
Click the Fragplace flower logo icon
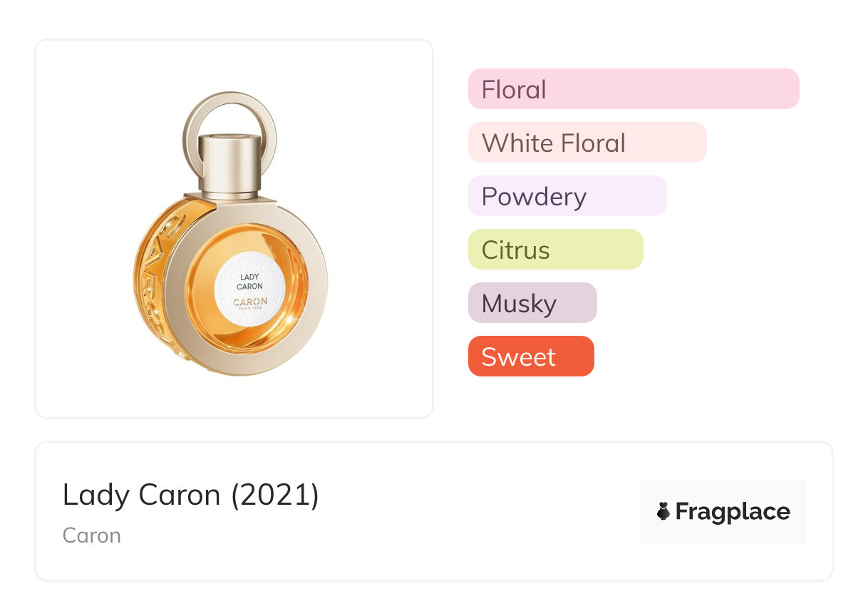(x=663, y=511)
